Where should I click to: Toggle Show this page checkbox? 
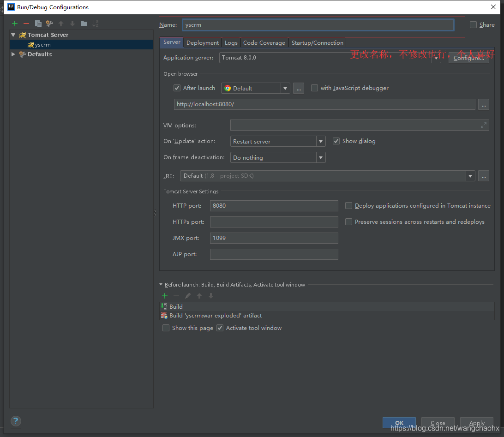166,328
